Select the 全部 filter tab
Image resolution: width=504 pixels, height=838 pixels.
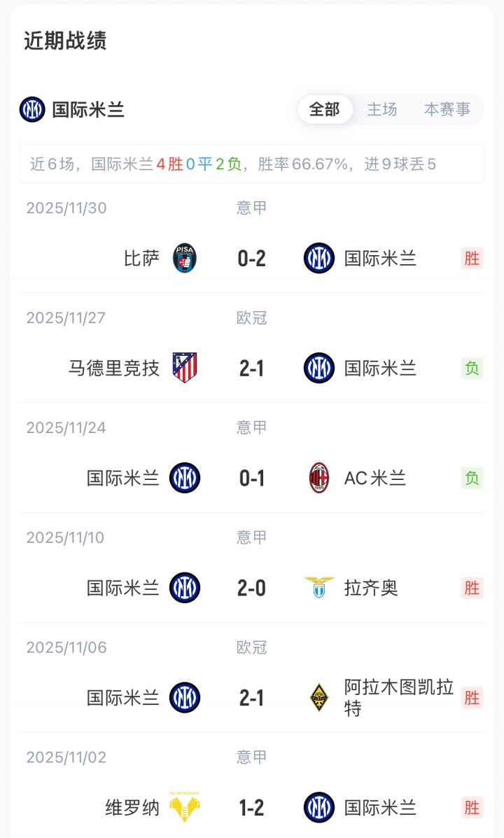(325, 109)
